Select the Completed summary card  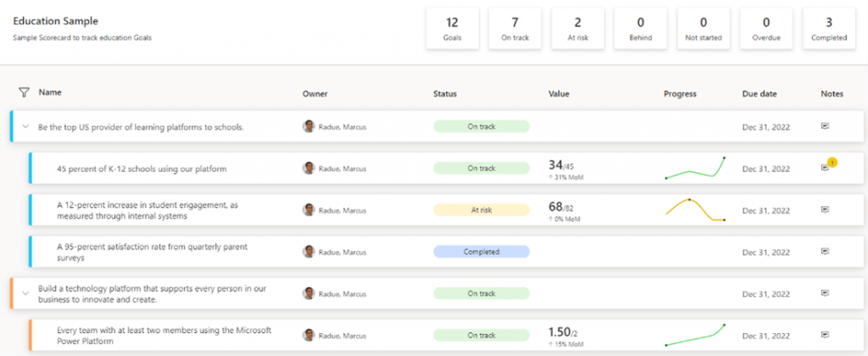pyautogui.click(x=829, y=29)
